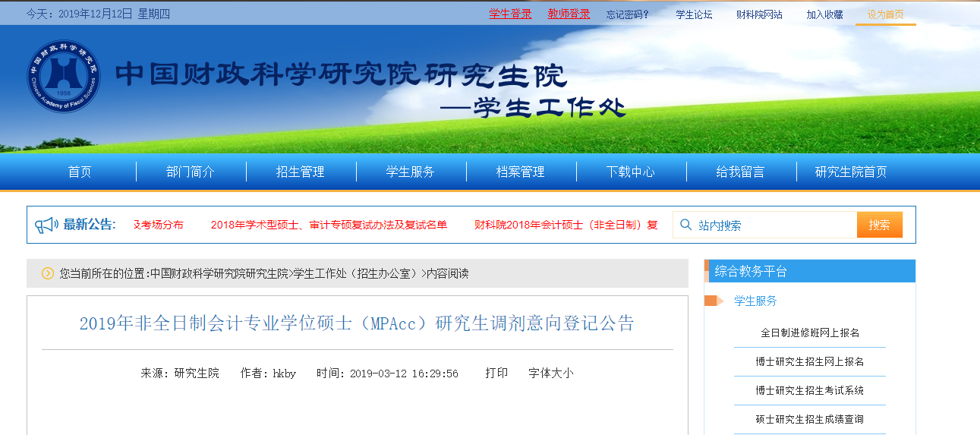The width and height of the screenshot is (980, 435).
Task: Open 财科院网站 link
Action: click(x=759, y=14)
